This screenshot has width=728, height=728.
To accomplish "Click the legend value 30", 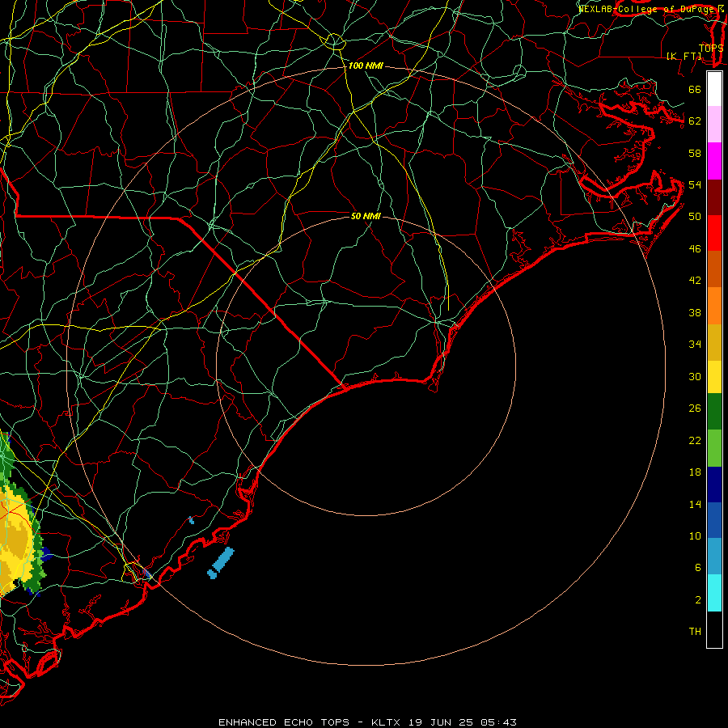I will pos(695,376).
